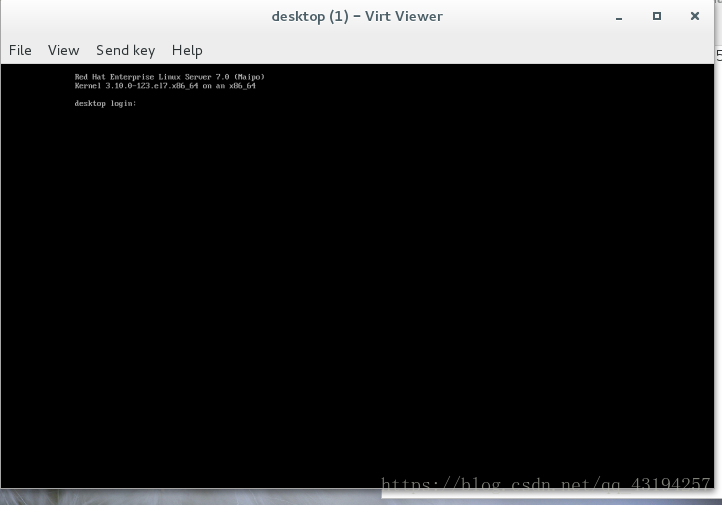Click the 'Red Hat Enterprise Linux Server 7.0' line
722x505 pixels.
pos(169,77)
